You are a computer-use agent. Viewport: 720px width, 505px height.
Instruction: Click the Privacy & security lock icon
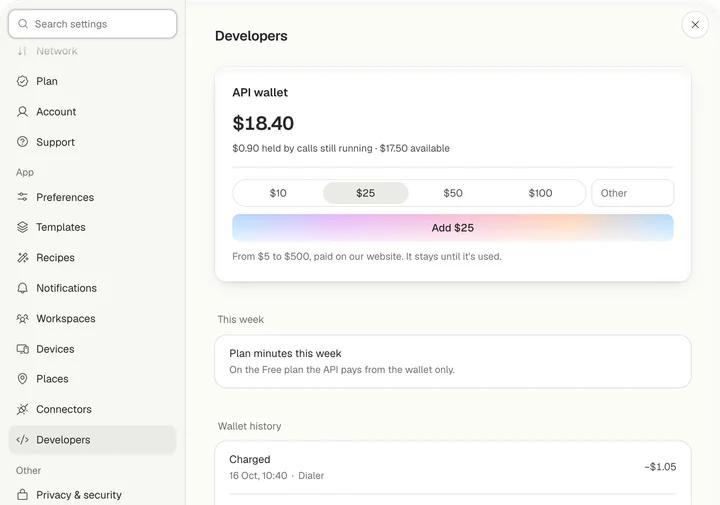pos(22,494)
